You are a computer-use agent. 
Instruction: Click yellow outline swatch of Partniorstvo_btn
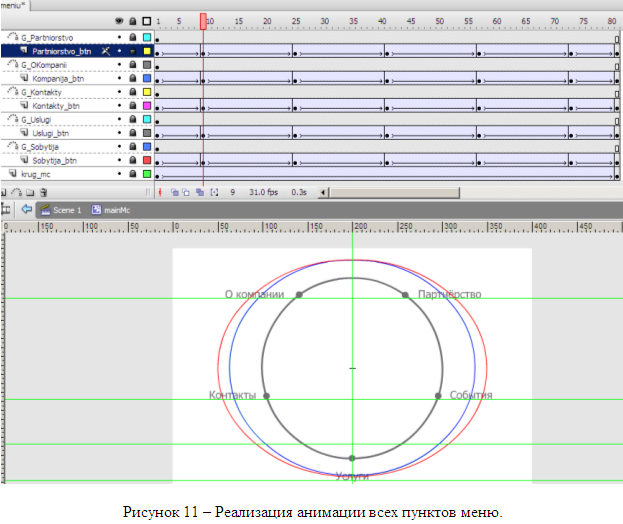[x=147, y=51]
